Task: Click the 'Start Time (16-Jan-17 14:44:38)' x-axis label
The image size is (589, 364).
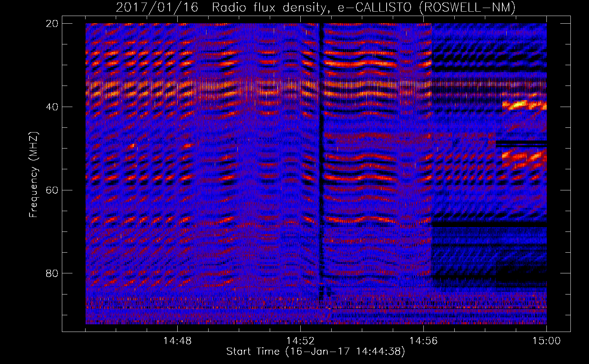Action: coord(316,352)
